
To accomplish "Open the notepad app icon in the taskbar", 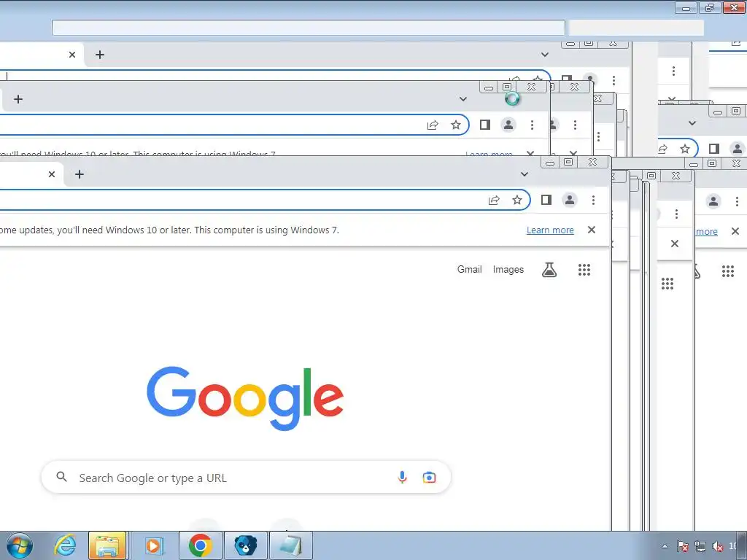I will click(x=291, y=545).
